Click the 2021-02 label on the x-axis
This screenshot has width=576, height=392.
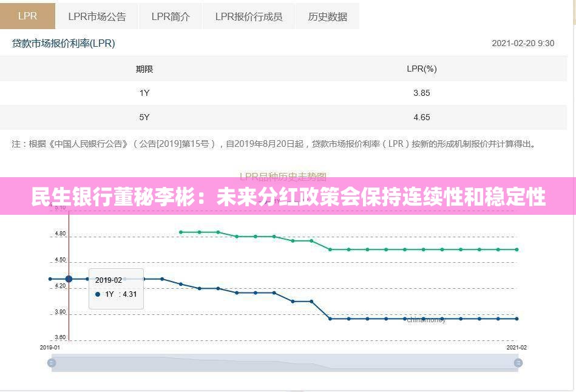(x=516, y=347)
